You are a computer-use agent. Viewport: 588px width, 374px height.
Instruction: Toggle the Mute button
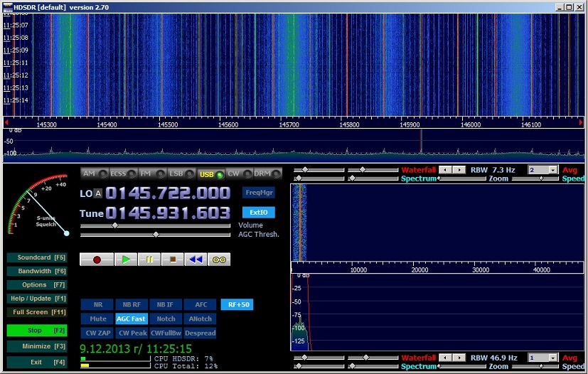97,319
